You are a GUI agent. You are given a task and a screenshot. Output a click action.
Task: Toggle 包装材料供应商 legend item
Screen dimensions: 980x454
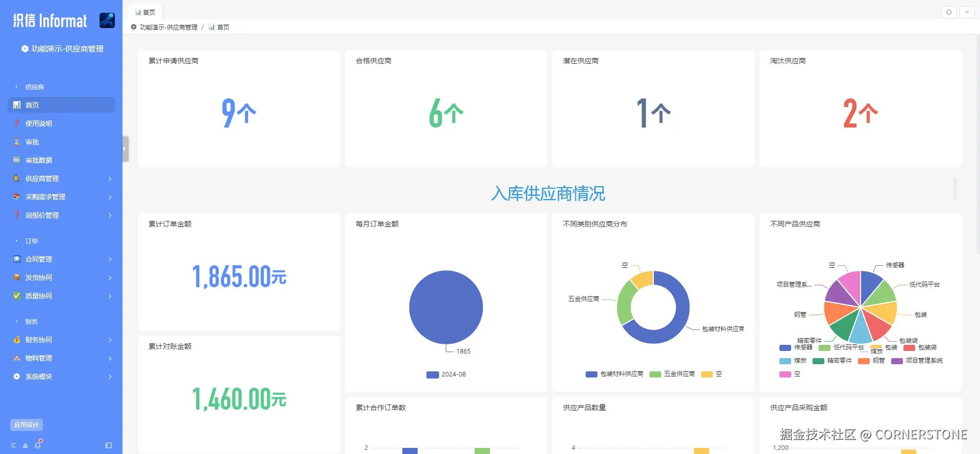pyautogui.click(x=615, y=374)
